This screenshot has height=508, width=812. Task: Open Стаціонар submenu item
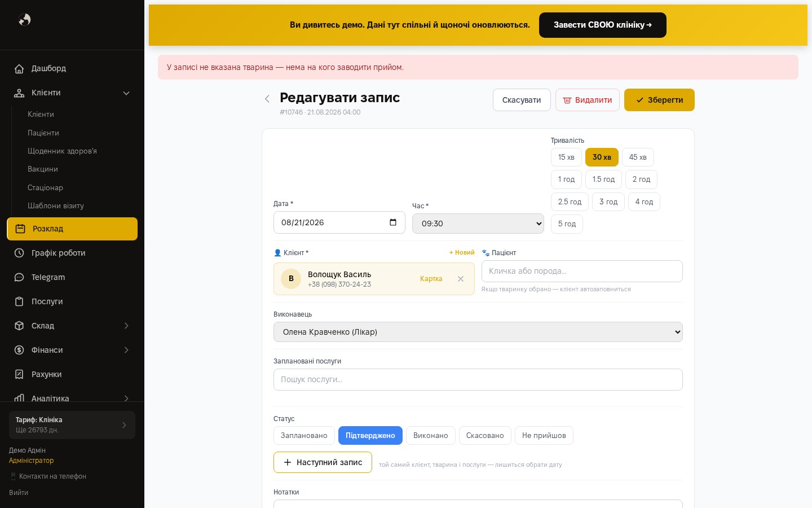(x=45, y=187)
